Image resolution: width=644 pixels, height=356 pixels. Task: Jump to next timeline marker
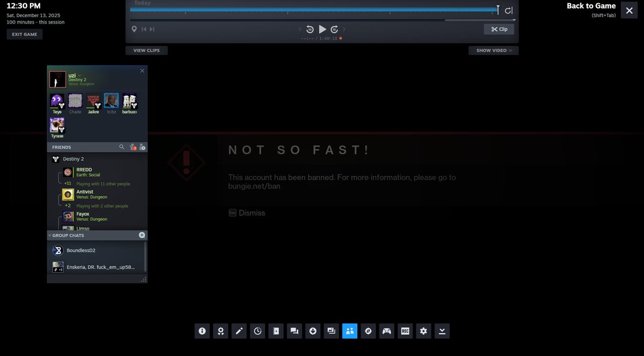click(x=152, y=29)
